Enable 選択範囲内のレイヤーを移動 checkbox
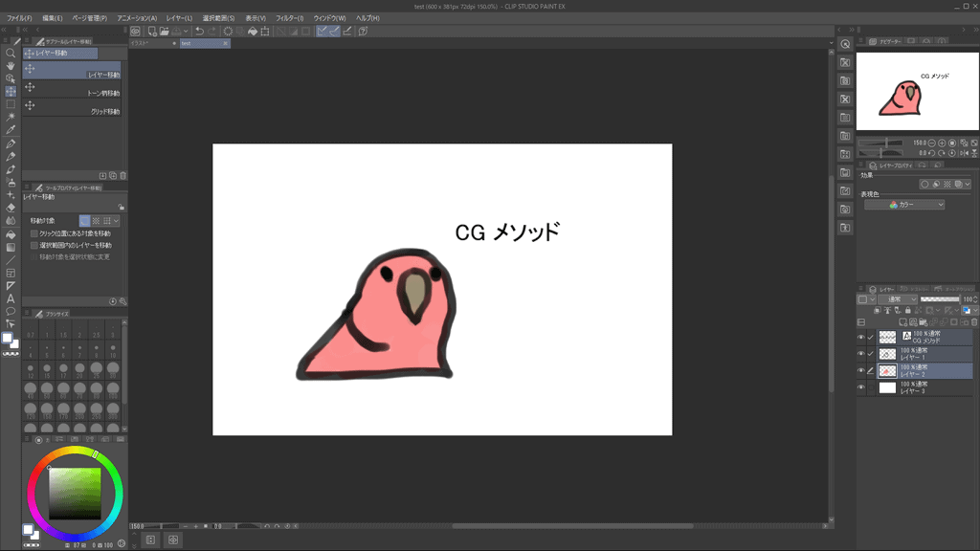The image size is (980, 551). click(34, 246)
